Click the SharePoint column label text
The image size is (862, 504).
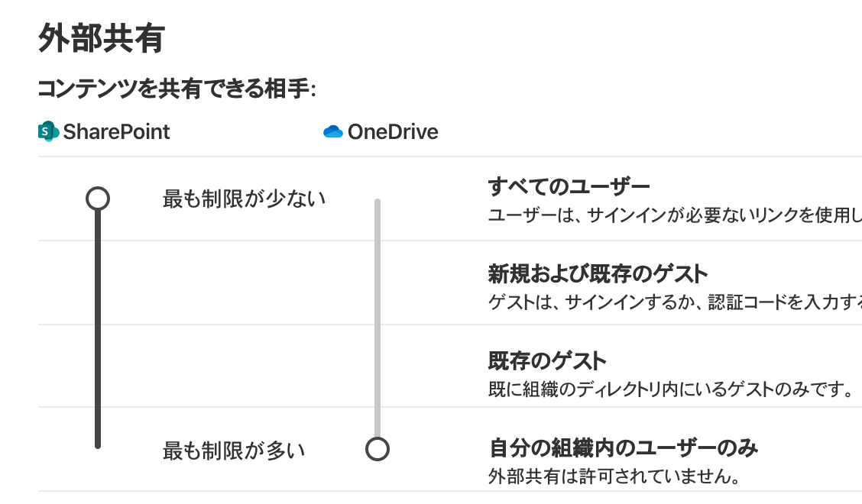pos(116,132)
